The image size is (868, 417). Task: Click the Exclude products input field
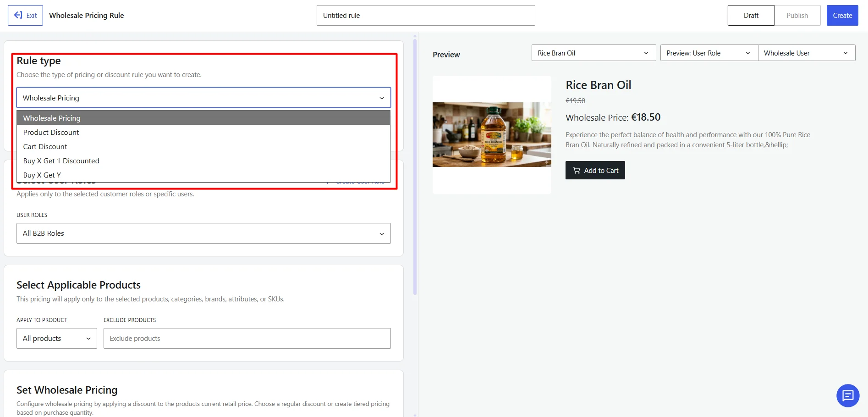pyautogui.click(x=247, y=338)
